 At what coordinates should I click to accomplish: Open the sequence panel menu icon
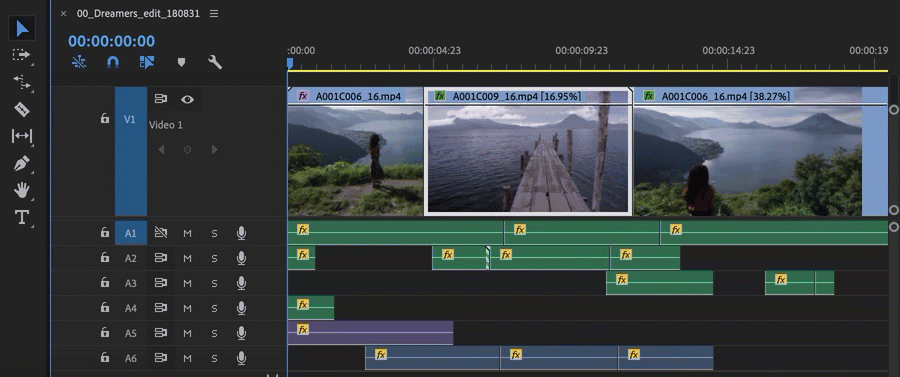coord(214,13)
